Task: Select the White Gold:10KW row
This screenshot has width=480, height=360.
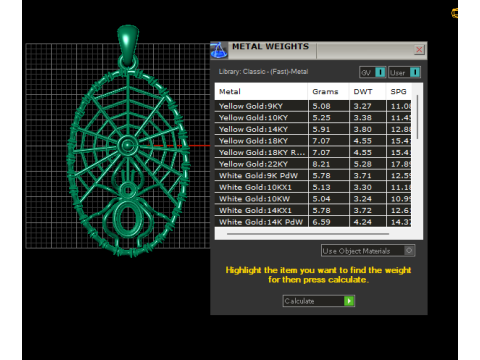Action: (313, 199)
